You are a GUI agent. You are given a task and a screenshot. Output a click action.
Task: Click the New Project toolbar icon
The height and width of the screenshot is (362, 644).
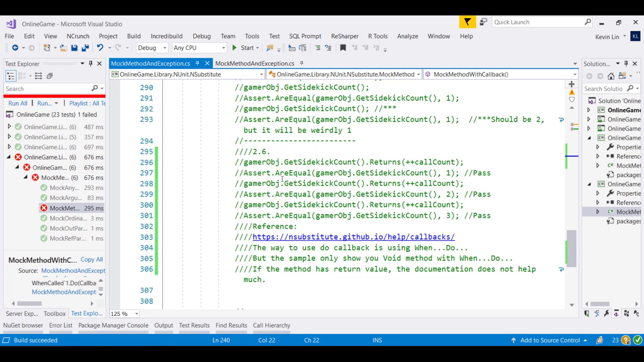coord(48,48)
